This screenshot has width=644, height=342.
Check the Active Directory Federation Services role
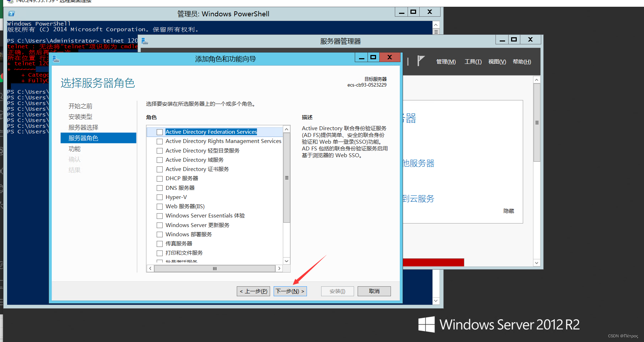[159, 132]
